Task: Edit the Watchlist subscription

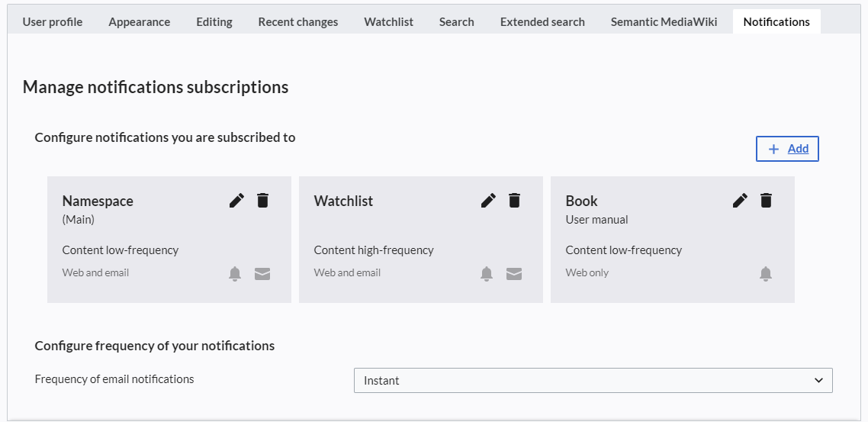Action: click(489, 200)
